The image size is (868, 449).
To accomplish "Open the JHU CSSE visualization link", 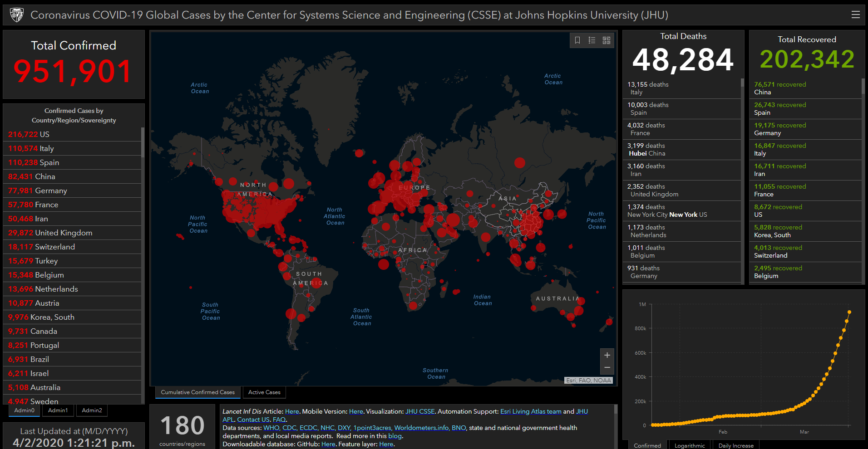I will pyautogui.click(x=420, y=411).
